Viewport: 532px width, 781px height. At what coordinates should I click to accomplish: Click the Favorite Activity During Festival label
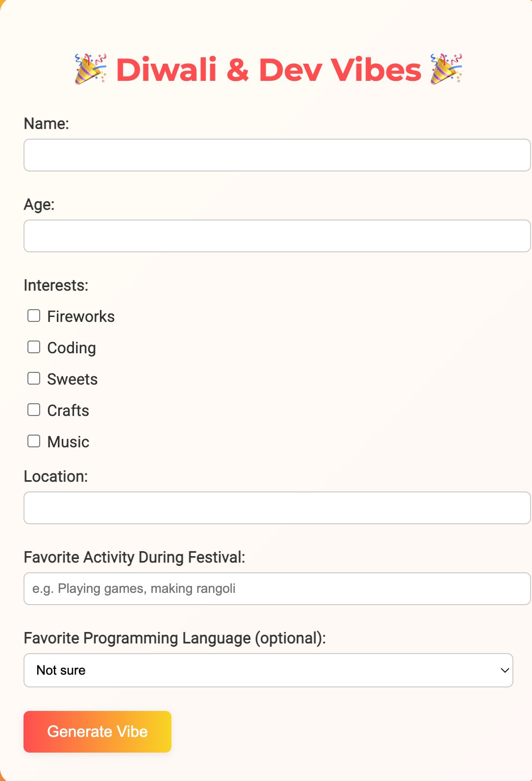click(x=134, y=558)
